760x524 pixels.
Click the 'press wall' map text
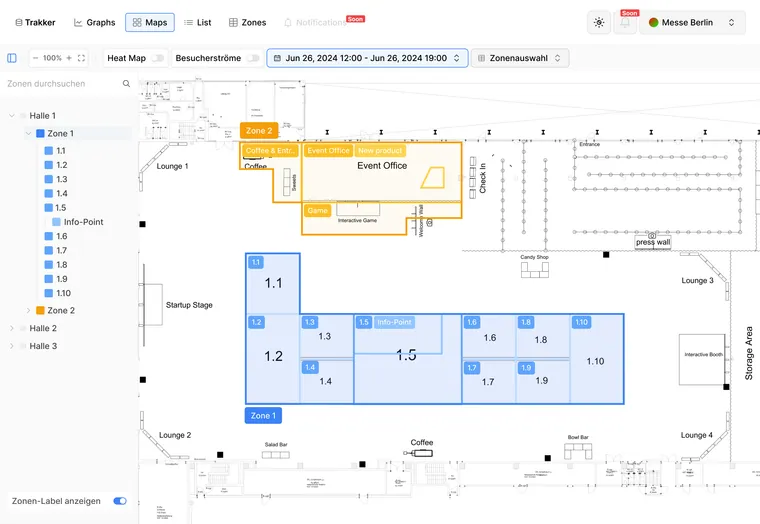pyautogui.click(x=653, y=242)
